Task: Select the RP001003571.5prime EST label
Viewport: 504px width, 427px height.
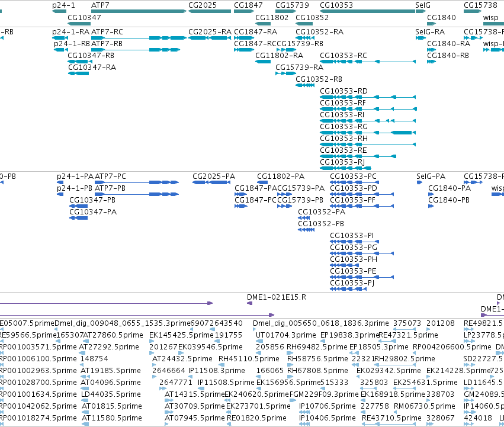Action: pos(38,347)
